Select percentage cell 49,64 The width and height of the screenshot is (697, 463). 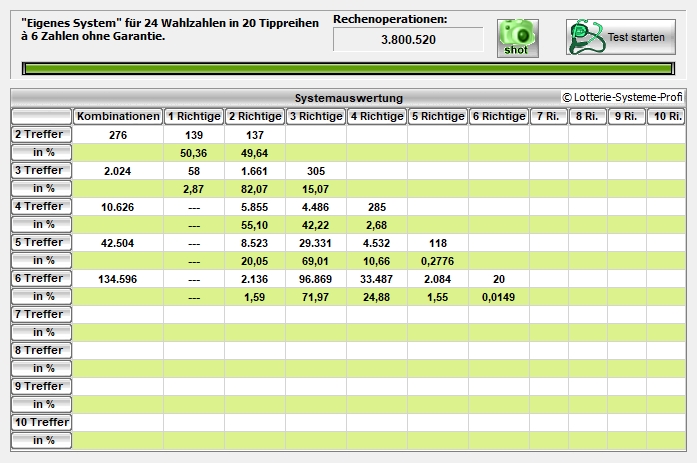click(x=255, y=153)
